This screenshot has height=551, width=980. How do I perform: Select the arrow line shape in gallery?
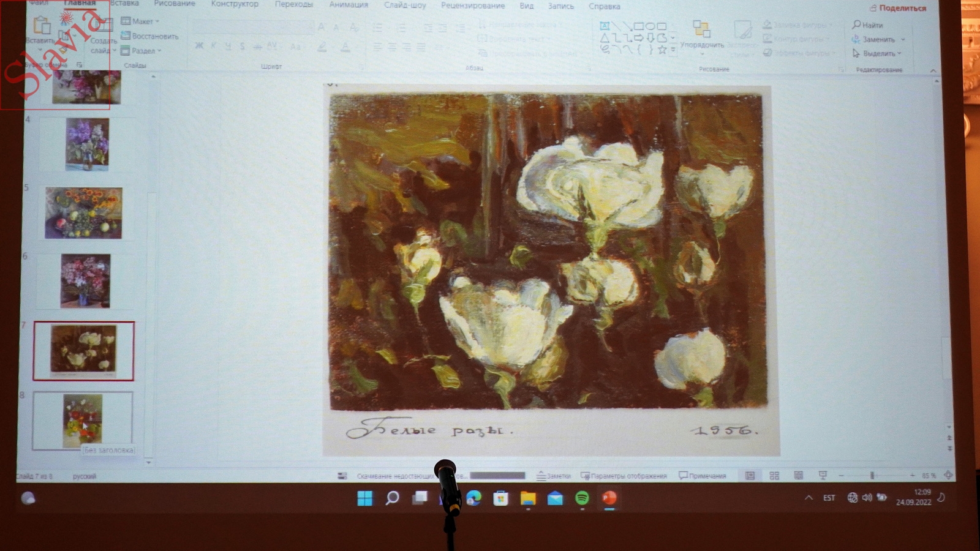627,26
